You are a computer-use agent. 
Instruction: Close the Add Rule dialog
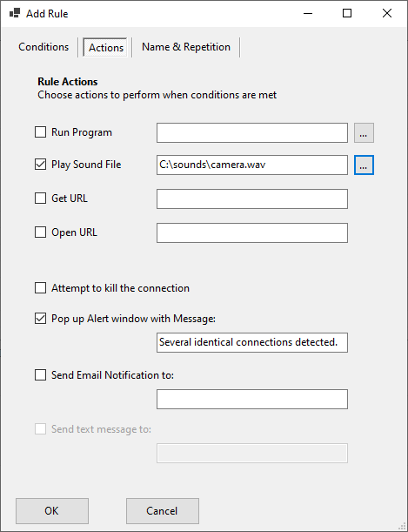pos(387,13)
